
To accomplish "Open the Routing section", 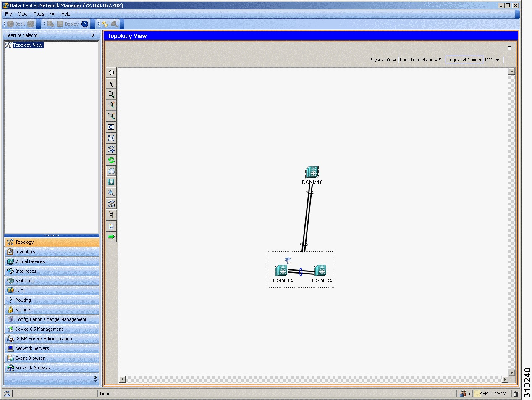I will click(x=52, y=300).
